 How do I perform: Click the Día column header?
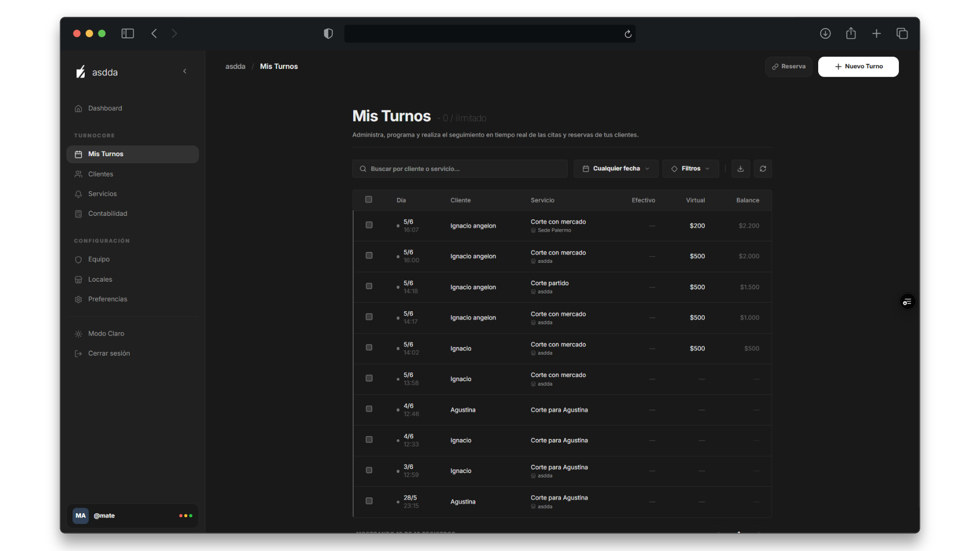[401, 200]
